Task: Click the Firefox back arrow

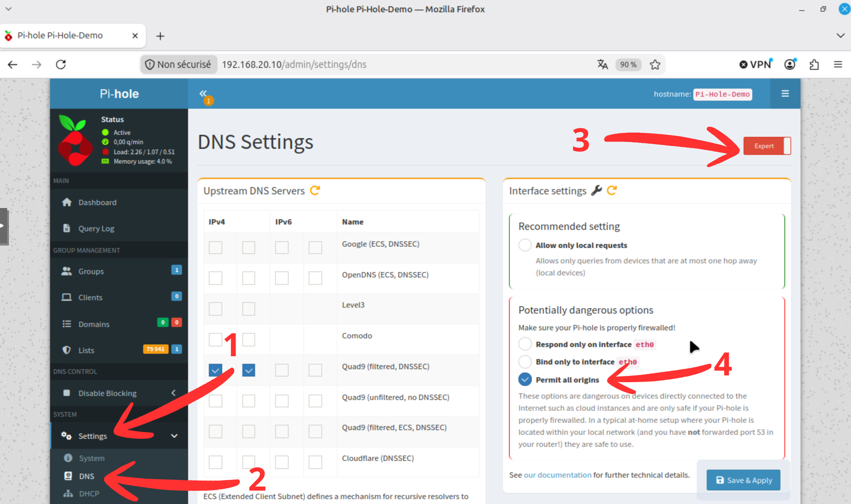Action: pyautogui.click(x=13, y=65)
